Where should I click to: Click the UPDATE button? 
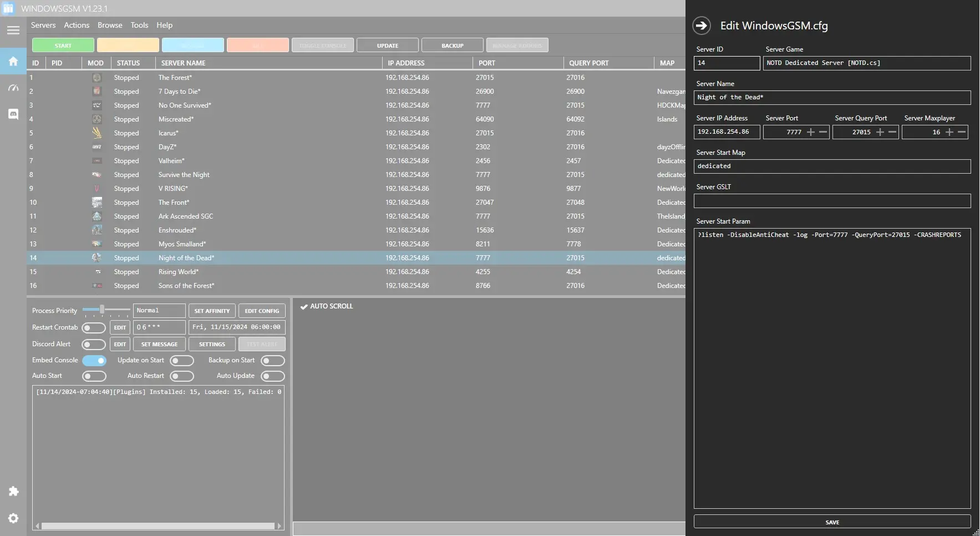click(388, 45)
